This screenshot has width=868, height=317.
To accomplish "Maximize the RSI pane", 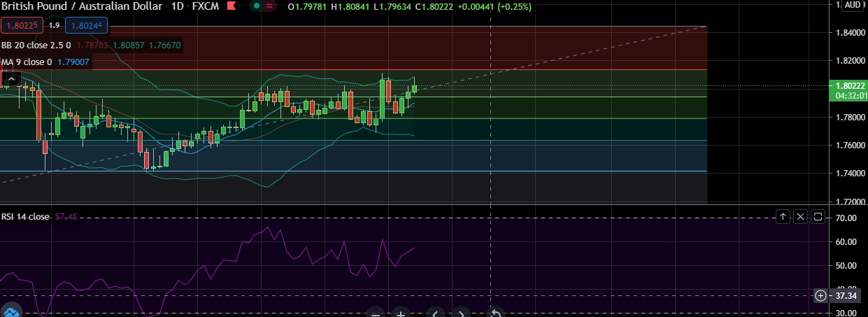I will click(819, 217).
